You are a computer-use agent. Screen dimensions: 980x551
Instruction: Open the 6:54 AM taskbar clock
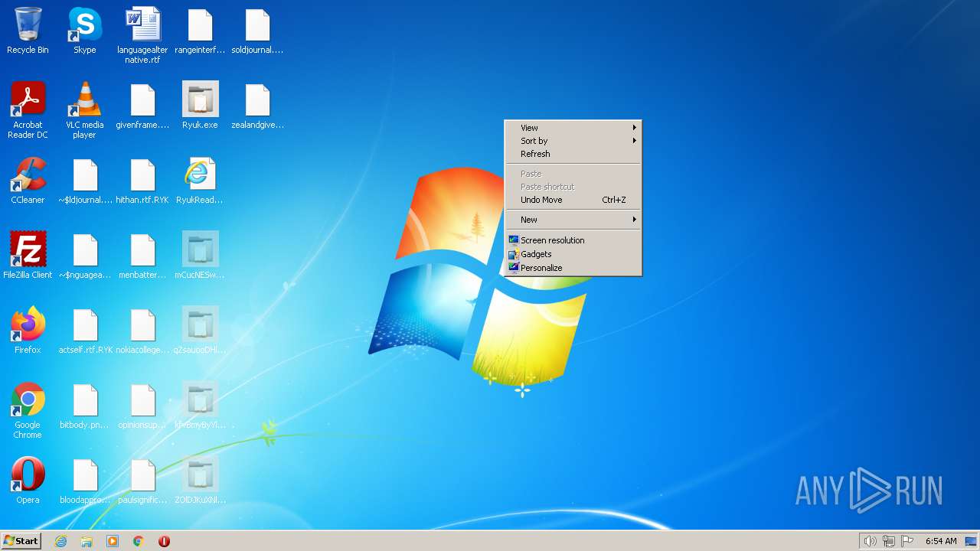pos(941,541)
